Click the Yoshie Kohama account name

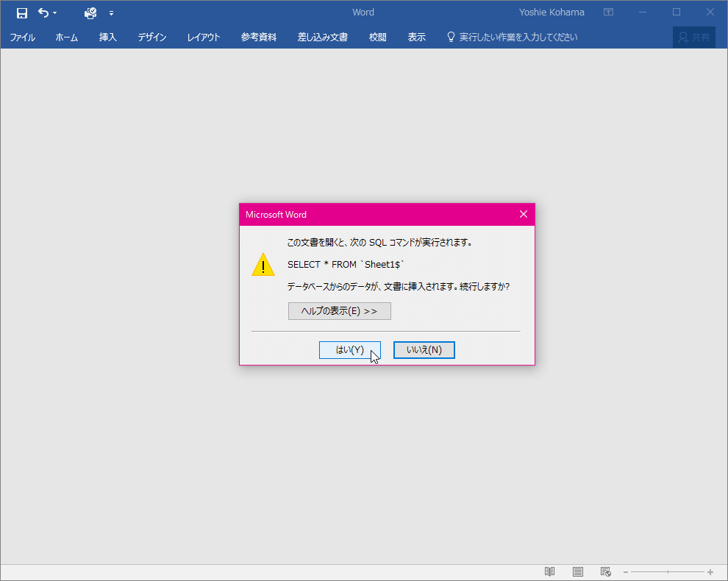[552, 13]
